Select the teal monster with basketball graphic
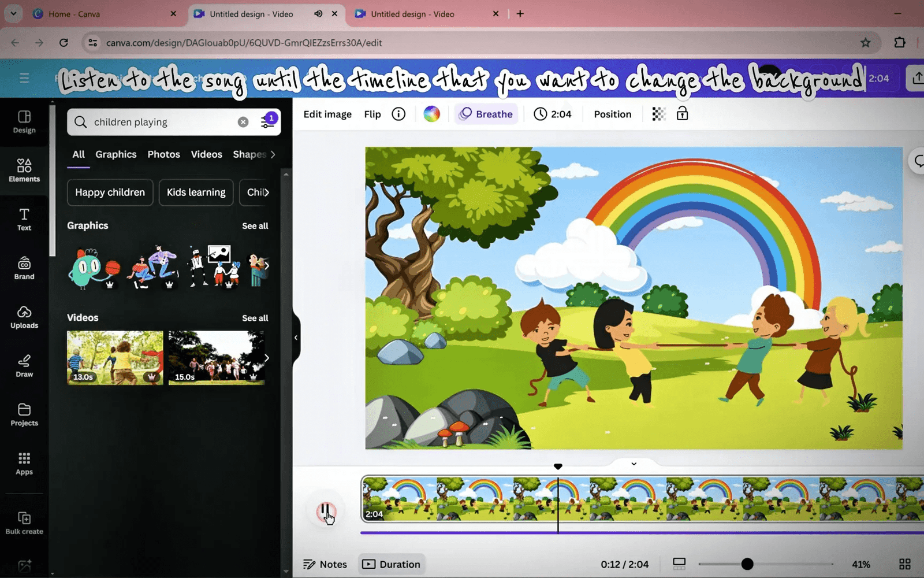The height and width of the screenshot is (578, 924). pyautogui.click(x=94, y=268)
